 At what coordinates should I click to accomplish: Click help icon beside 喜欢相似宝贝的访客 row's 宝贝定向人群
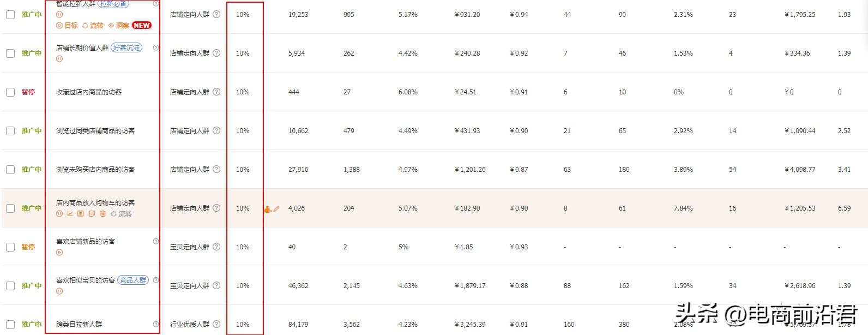click(x=216, y=285)
